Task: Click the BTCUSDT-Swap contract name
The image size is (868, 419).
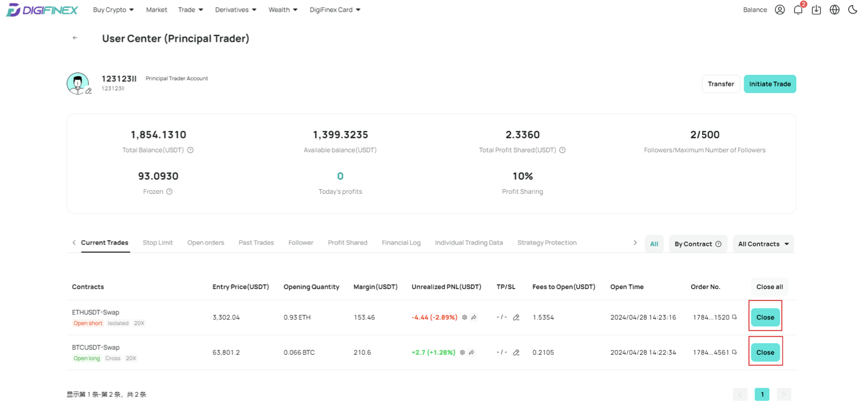Action: coord(95,347)
